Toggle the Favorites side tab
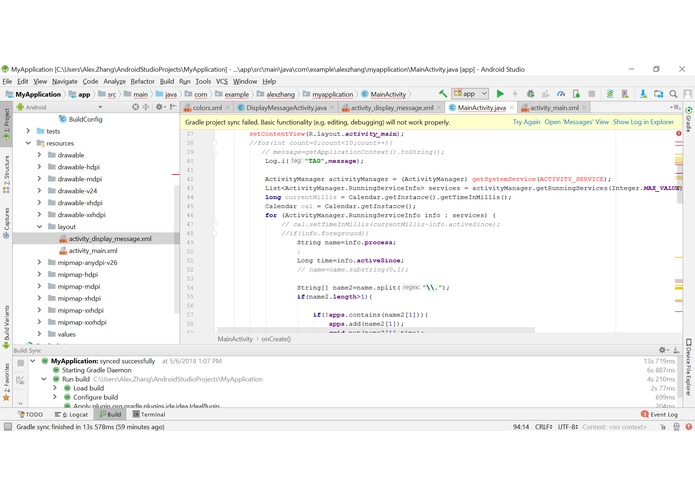Viewport: 695px width, 494px height. pos(6,381)
